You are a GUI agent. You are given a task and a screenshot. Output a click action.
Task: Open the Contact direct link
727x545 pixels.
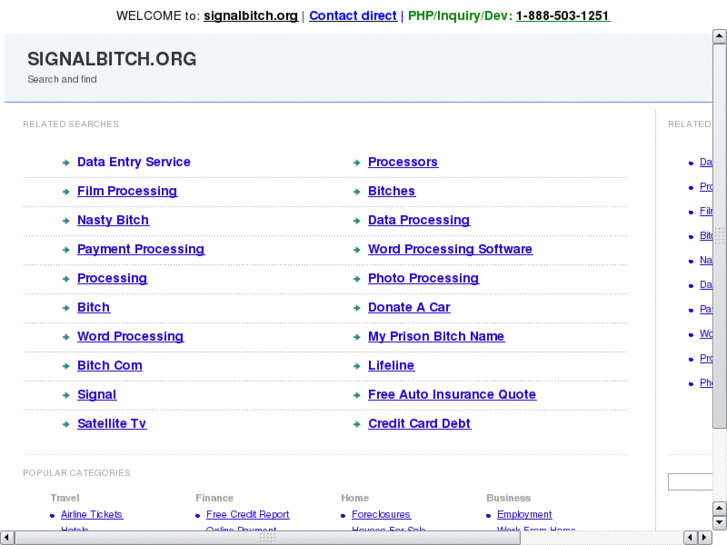[353, 16]
